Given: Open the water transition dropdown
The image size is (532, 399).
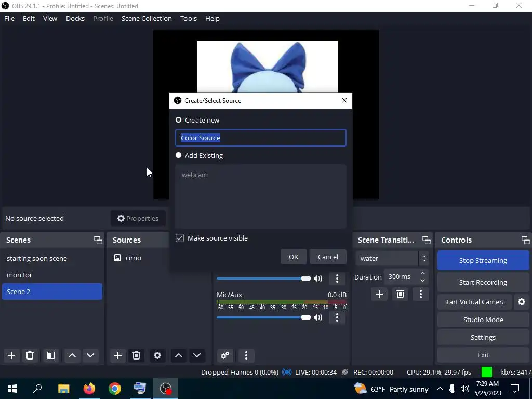Looking at the screenshot, I should click(x=392, y=259).
